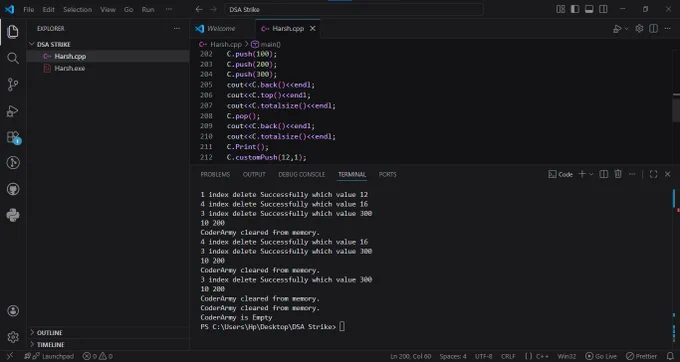Open the Explorer view in activity bar
Screen dimensions: 680x362
coord(13,32)
